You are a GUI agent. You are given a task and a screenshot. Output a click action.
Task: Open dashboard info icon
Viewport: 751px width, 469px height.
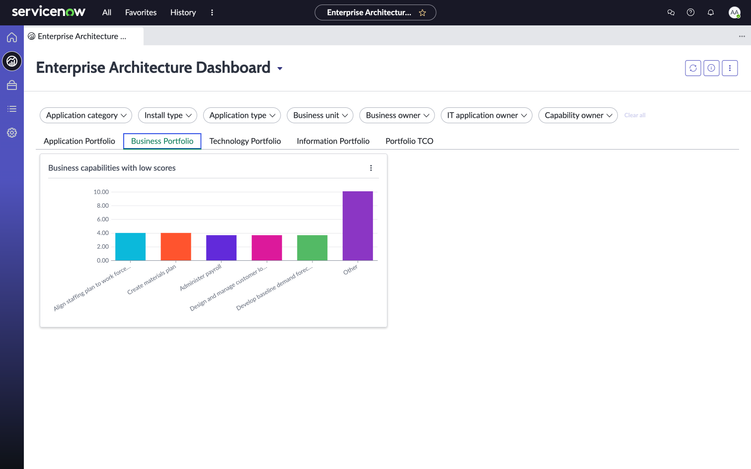coord(711,68)
